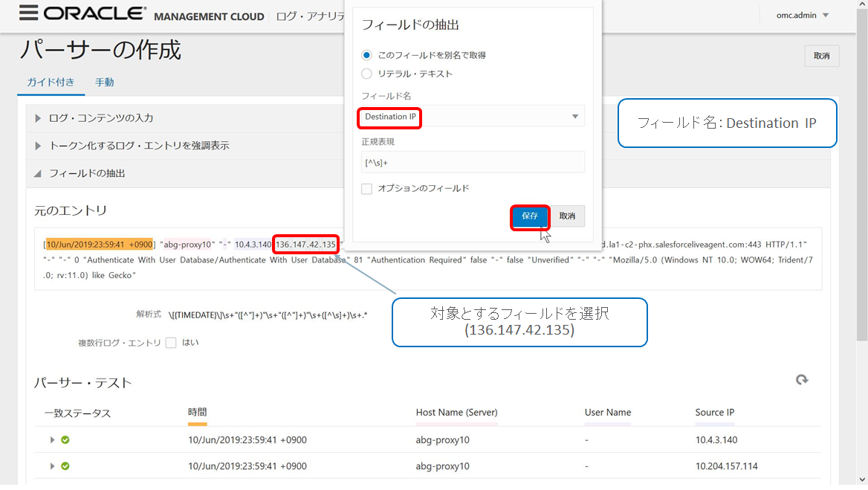
Task: Click the '一致ステータス' column header
Action: 77,413
